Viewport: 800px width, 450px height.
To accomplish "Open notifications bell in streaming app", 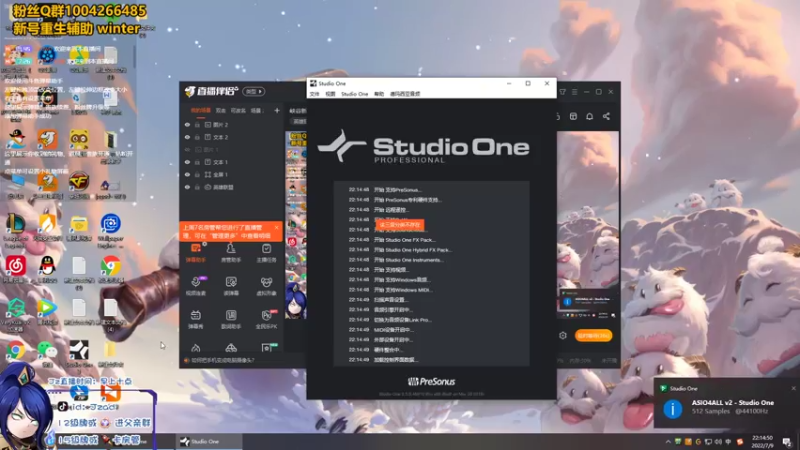I will coord(589,116).
